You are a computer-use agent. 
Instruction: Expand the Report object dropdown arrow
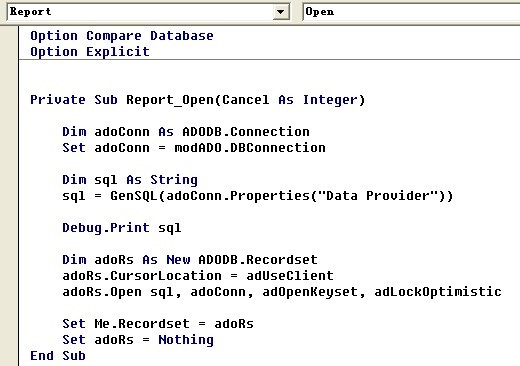[281, 12]
